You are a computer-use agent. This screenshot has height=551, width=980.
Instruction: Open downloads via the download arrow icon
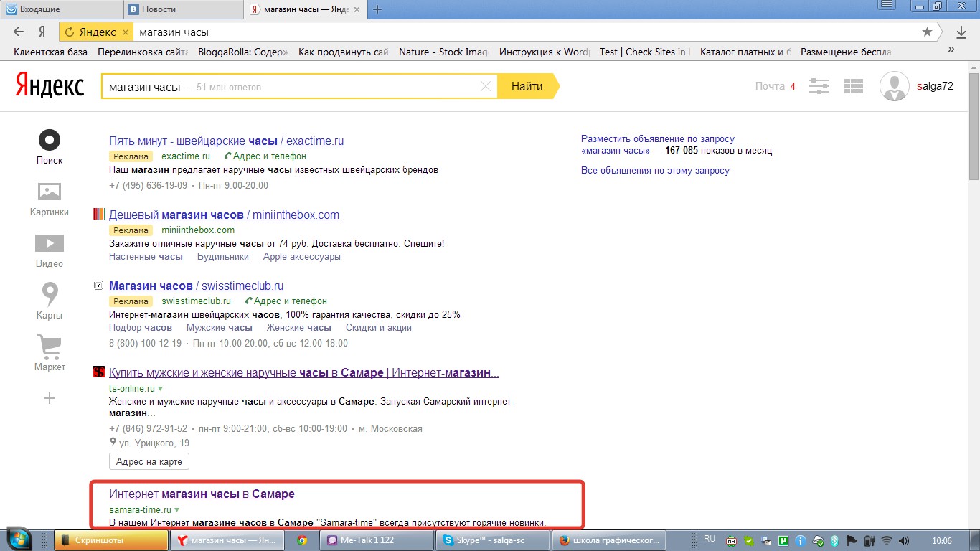[961, 32]
